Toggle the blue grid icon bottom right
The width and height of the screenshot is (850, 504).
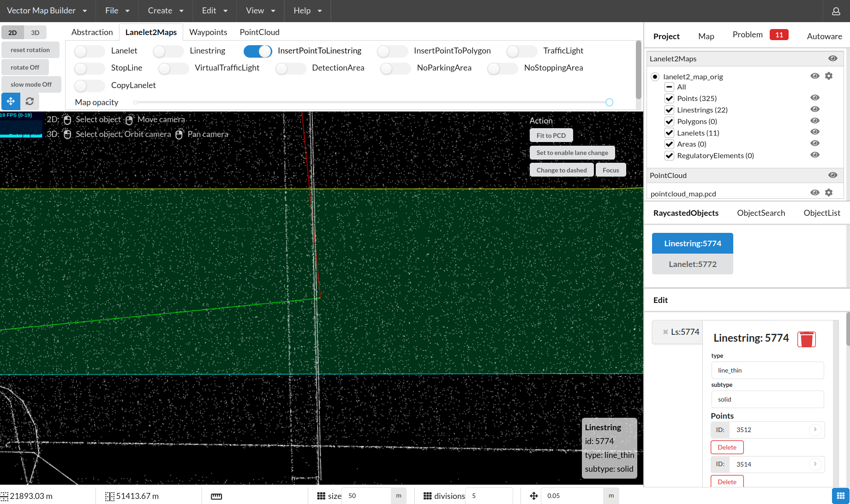[x=840, y=496]
